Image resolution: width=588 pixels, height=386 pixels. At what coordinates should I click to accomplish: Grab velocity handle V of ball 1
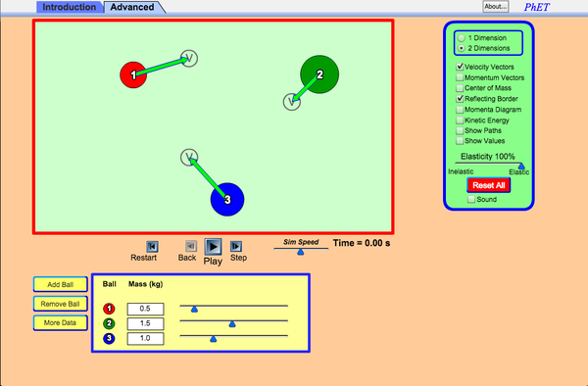189,59
